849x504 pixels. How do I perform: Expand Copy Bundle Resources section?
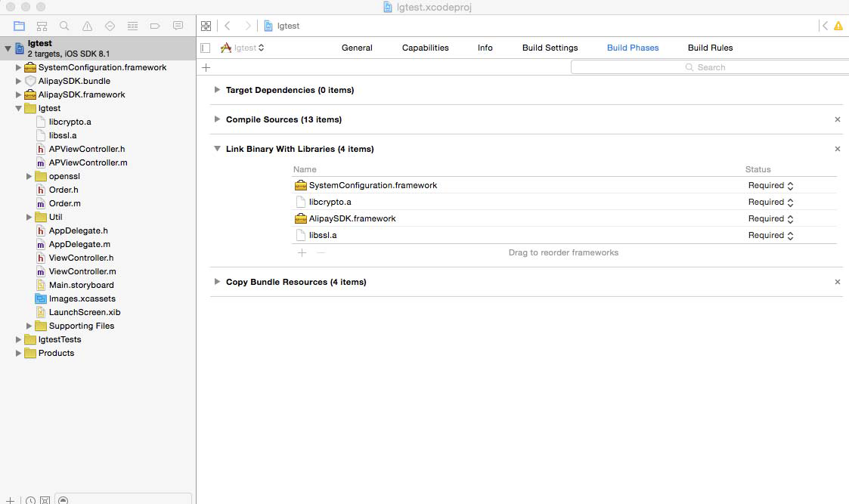(217, 282)
